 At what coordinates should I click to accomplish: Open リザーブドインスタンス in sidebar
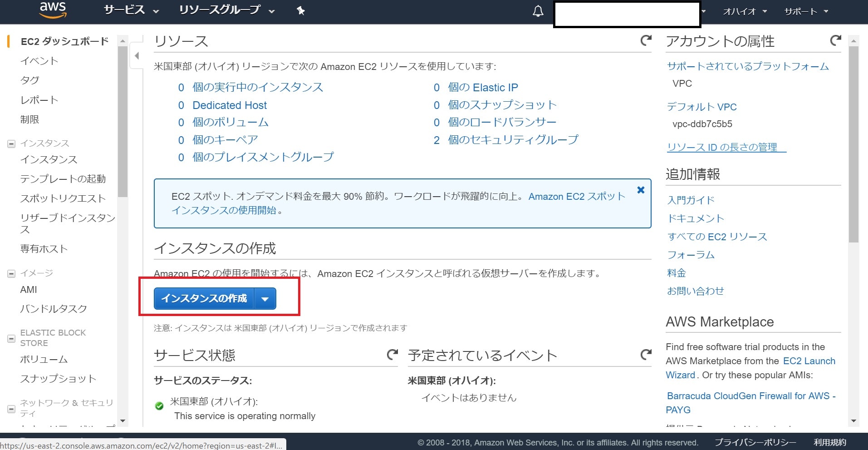[x=68, y=223]
